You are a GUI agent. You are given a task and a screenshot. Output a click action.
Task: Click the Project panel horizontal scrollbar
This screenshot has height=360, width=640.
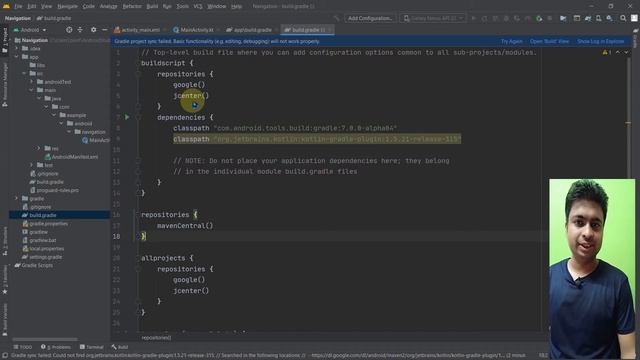pos(45,339)
